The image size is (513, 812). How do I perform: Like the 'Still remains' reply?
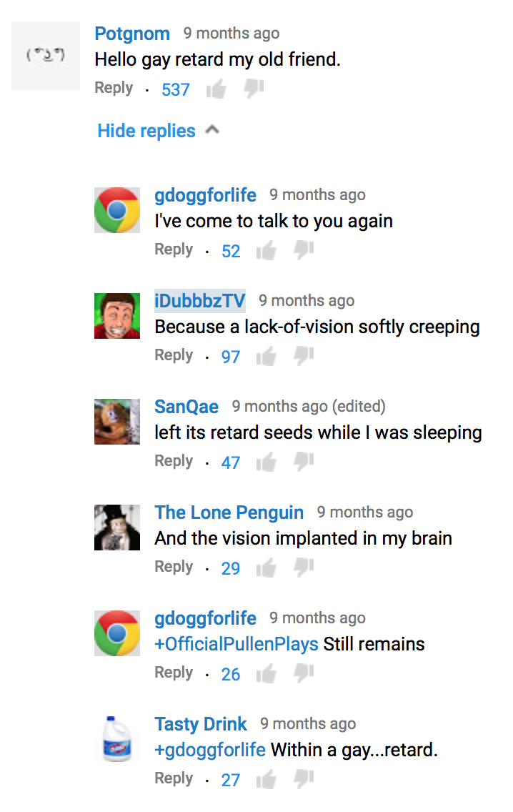click(266, 673)
